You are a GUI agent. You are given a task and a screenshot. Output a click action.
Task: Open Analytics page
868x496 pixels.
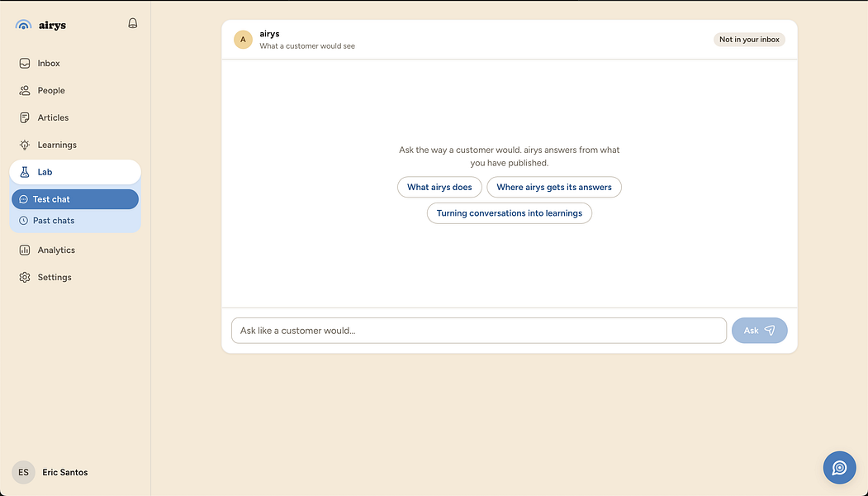[75, 250]
